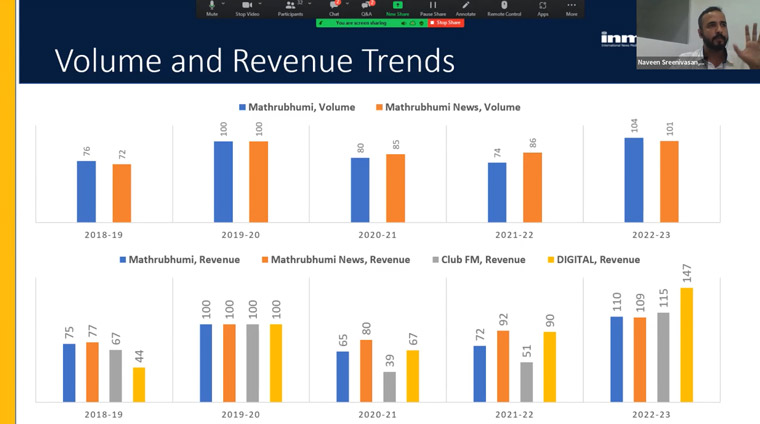
Task: Pause the screen share
Action: tap(433, 8)
